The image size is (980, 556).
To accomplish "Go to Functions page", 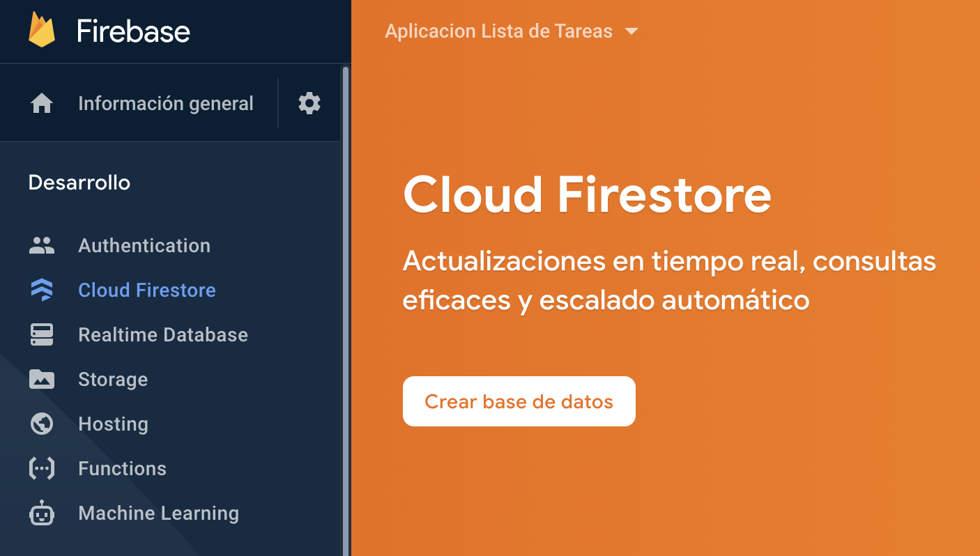I will point(122,468).
